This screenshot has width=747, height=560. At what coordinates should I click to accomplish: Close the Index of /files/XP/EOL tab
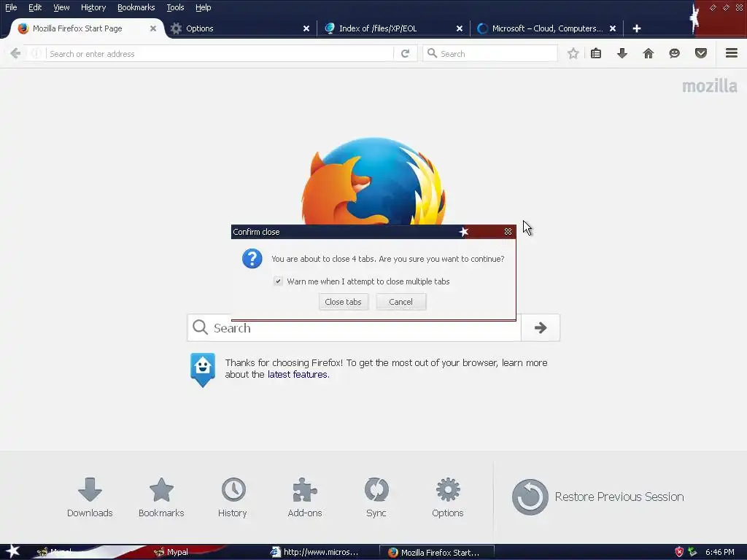tap(460, 28)
